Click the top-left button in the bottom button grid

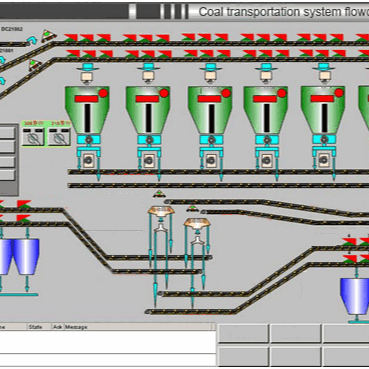pyautogui.click(x=243, y=333)
